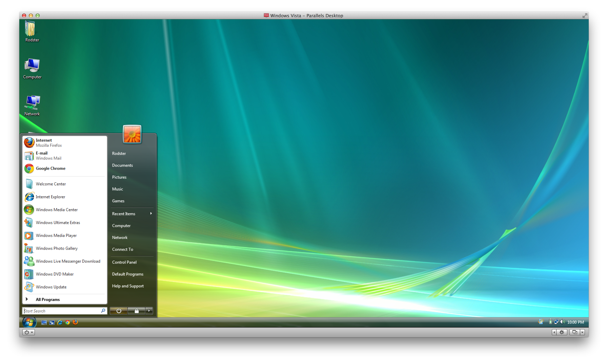Select the Network desktop icon
This screenshot has width=608, height=364.
coord(32,106)
